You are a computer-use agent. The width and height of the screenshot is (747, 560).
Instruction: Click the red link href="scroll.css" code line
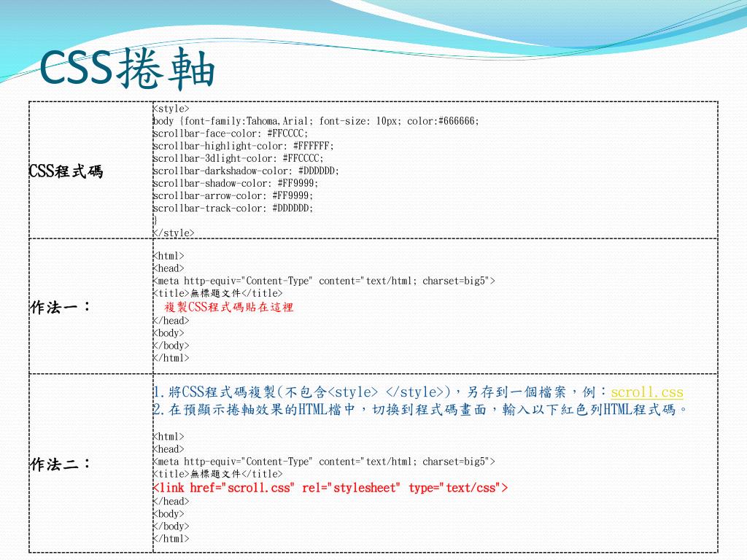[330, 488]
